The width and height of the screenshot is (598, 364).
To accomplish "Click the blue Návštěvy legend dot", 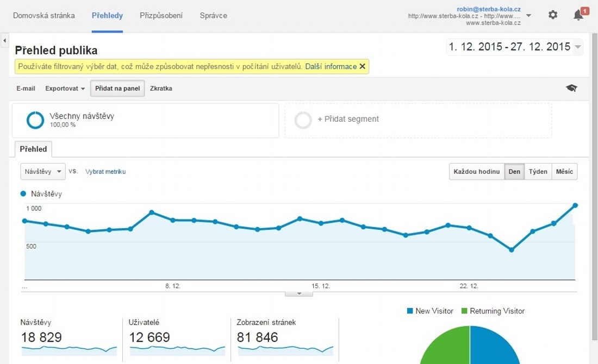I will point(23,193).
